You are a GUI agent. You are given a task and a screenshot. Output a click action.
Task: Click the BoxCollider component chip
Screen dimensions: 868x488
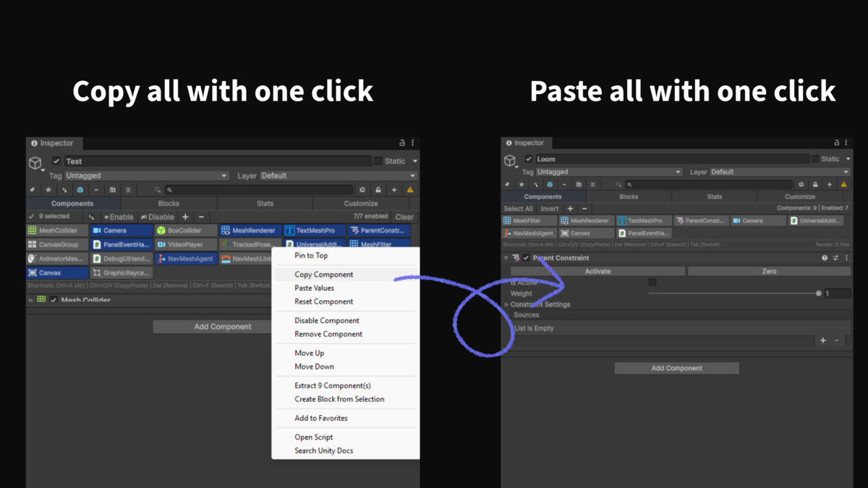click(x=185, y=231)
